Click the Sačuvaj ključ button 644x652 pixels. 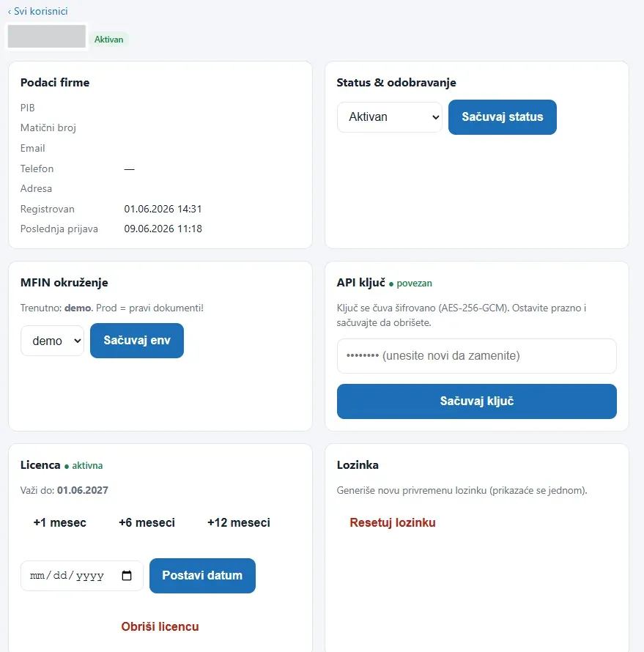(476, 401)
